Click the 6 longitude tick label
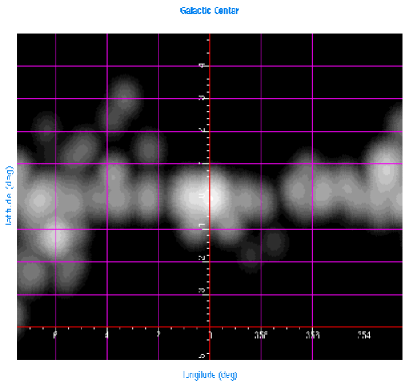Screen dimensions: 409x382 click(x=55, y=335)
